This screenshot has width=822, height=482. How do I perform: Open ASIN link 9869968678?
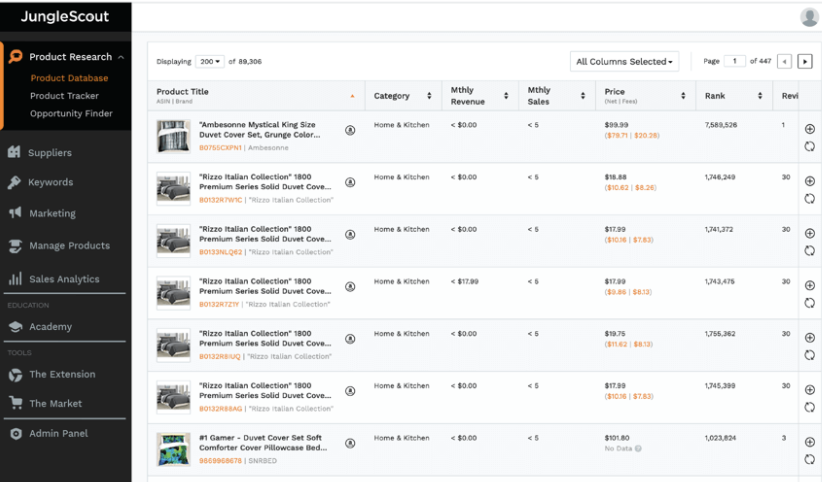(x=220, y=461)
